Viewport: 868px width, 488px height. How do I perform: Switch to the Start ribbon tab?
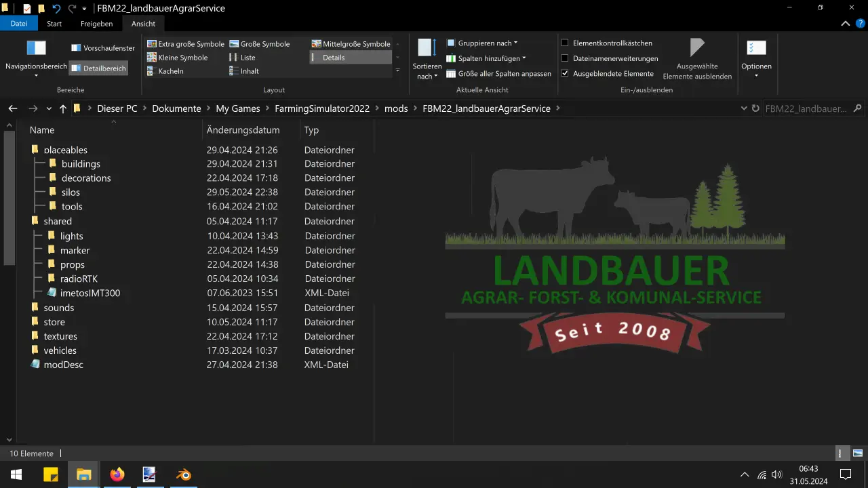pyautogui.click(x=54, y=24)
